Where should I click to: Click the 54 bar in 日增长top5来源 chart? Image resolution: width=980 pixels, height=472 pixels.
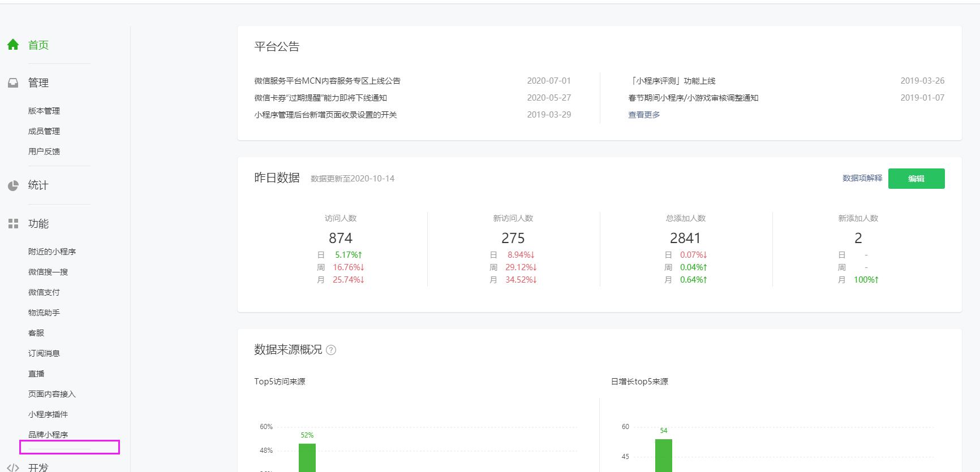(x=664, y=455)
